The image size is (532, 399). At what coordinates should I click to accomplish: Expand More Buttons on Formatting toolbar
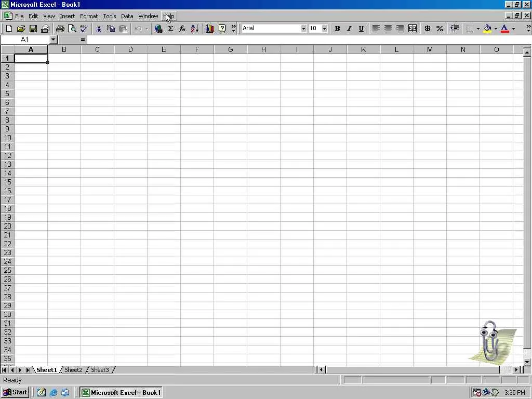coord(528,29)
